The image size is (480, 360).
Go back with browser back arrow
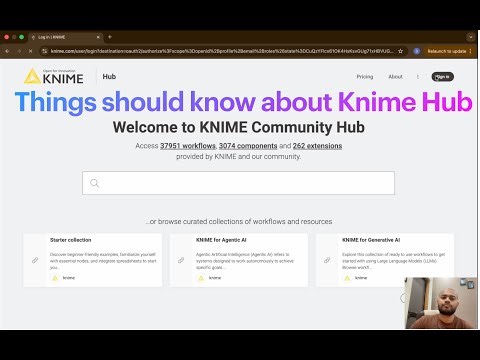pyautogui.click(x=7, y=51)
